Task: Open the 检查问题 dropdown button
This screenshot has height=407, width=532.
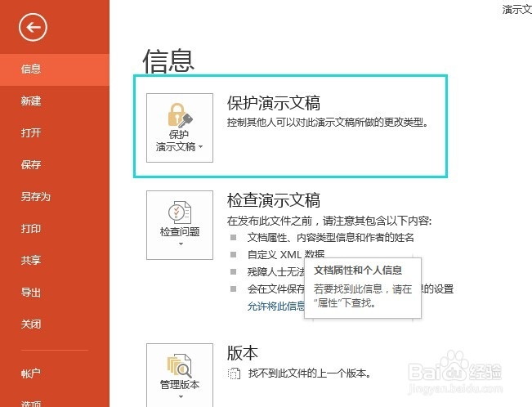Action: click(x=180, y=225)
